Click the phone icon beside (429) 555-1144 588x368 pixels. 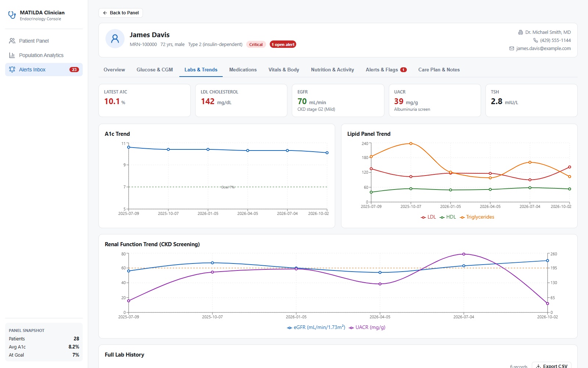[x=535, y=40]
